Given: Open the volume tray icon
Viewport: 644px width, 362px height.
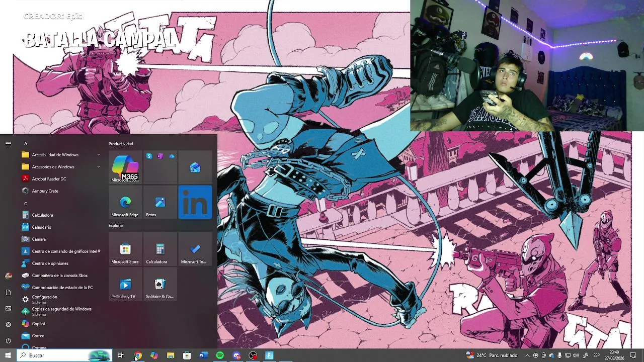Looking at the screenshot, I should tap(576, 355).
